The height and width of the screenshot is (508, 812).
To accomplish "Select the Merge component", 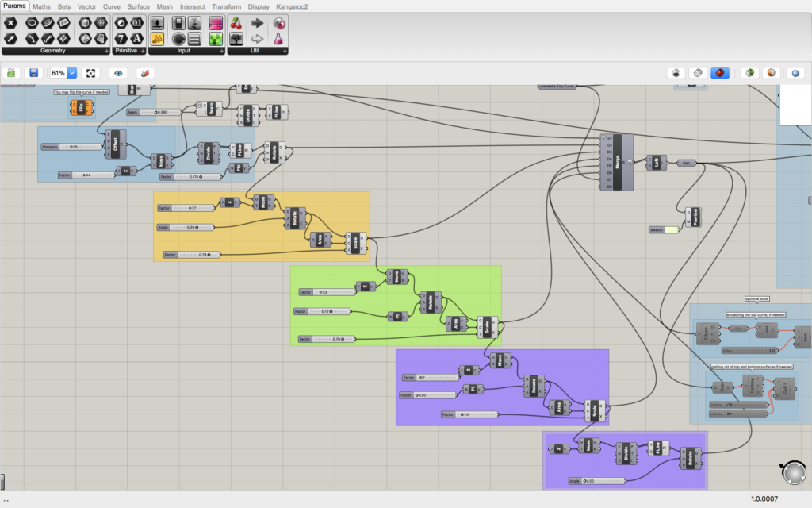I will pos(616,162).
